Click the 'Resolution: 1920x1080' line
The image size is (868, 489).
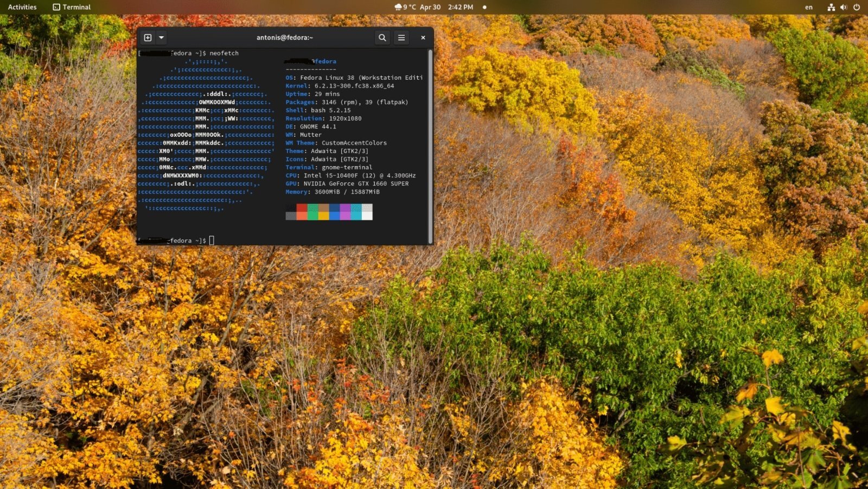click(324, 118)
